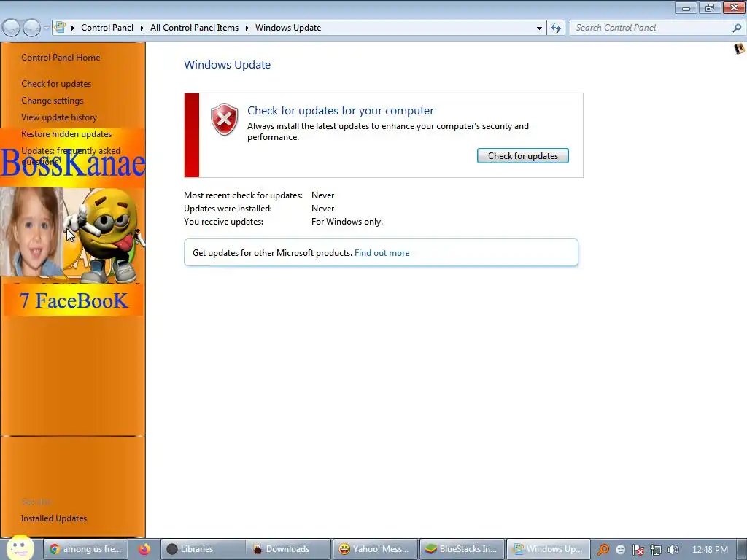This screenshot has width=747, height=560.
Task: Expand the arrow after All Control Panel Items
Action: [247, 28]
